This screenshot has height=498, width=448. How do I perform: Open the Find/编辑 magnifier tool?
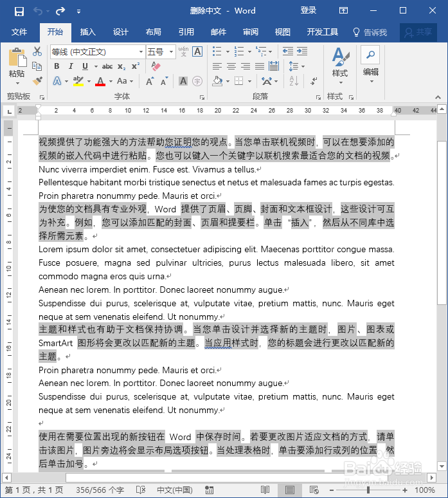point(370,55)
